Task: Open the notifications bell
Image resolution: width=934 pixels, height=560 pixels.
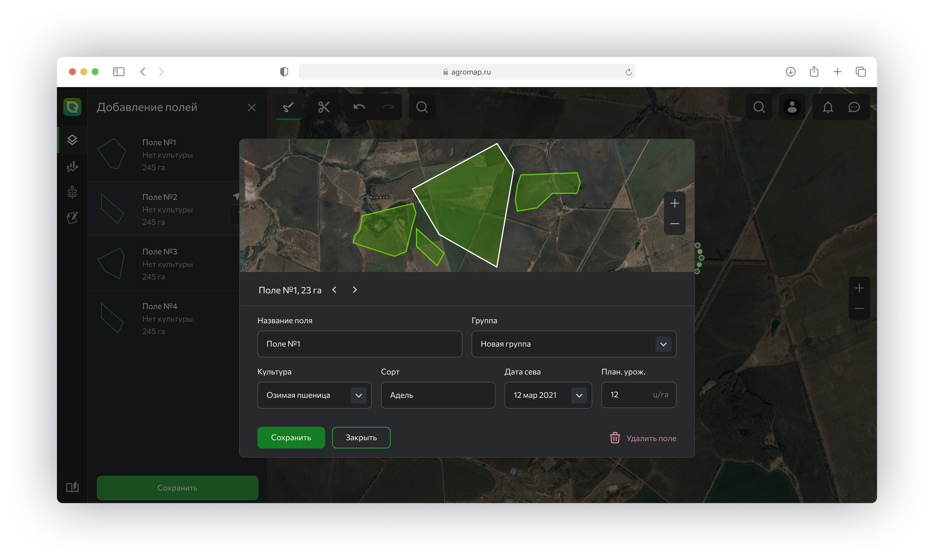Action: click(828, 107)
